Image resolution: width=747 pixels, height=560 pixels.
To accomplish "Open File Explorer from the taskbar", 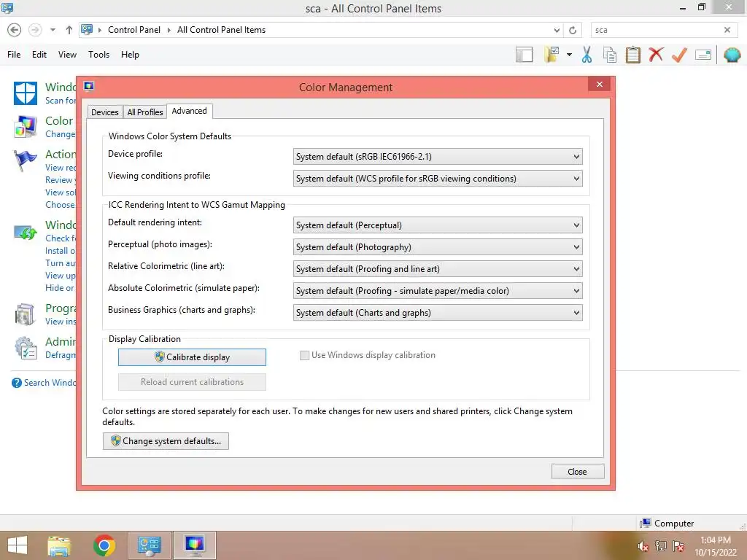I will pyautogui.click(x=59, y=545).
